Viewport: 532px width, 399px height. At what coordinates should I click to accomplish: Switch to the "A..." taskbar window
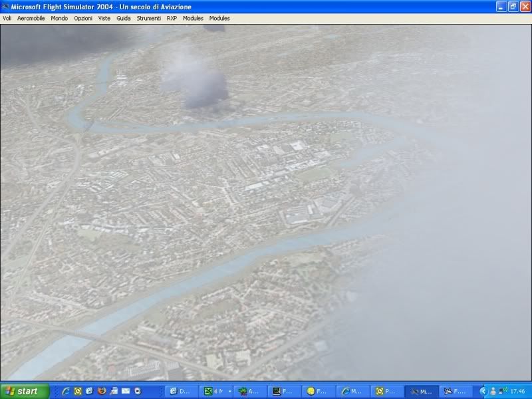pyautogui.click(x=250, y=391)
